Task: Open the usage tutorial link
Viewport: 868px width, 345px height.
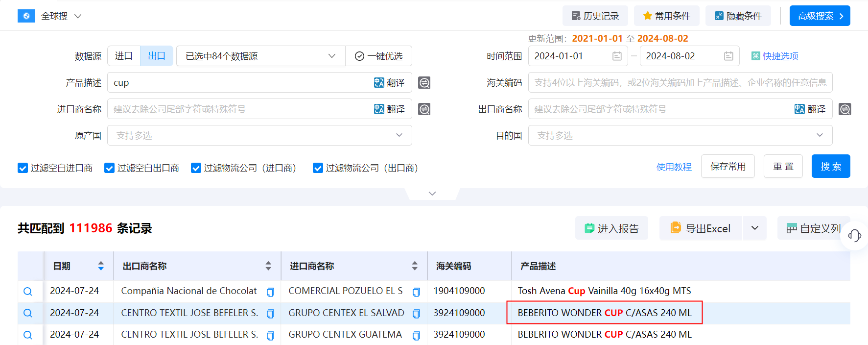Action: click(674, 167)
